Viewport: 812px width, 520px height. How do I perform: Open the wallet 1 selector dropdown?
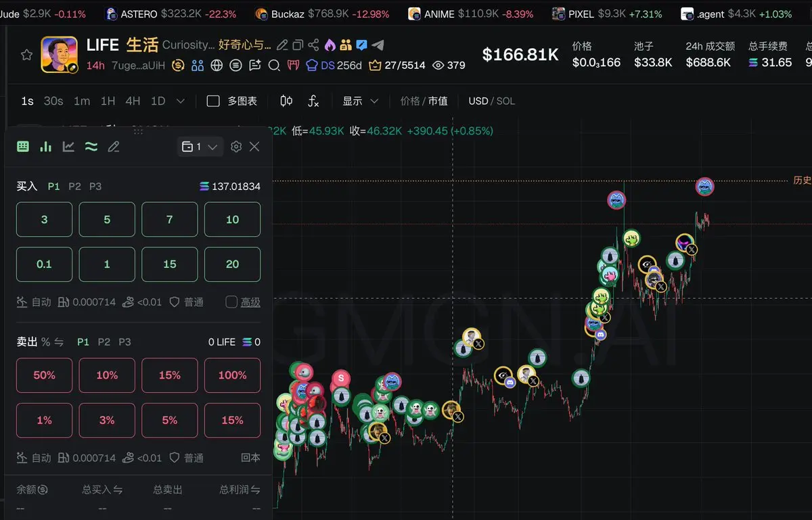[x=200, y=147]
